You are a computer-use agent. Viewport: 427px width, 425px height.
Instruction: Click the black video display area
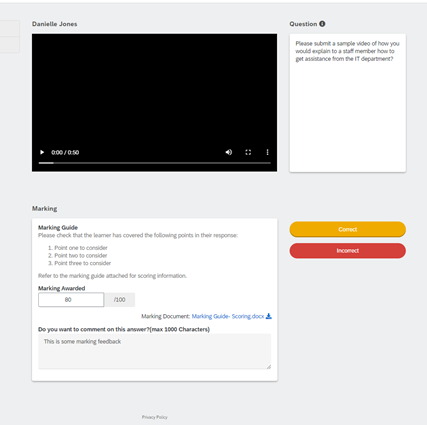coord(154,90)
